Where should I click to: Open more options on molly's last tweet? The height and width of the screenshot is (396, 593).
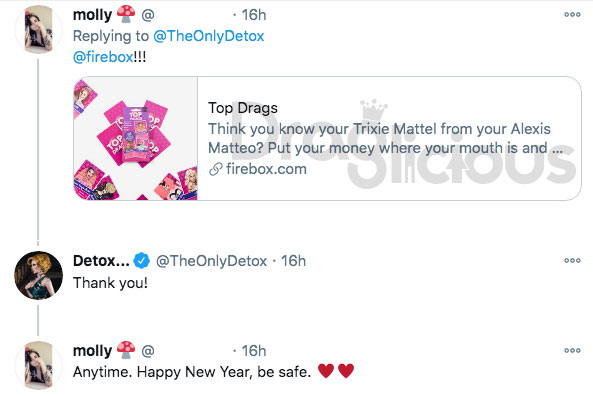pos(572,350)
